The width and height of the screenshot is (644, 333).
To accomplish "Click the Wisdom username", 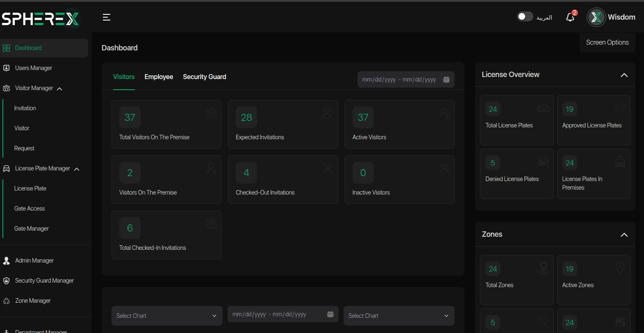I will pos(621,17).
